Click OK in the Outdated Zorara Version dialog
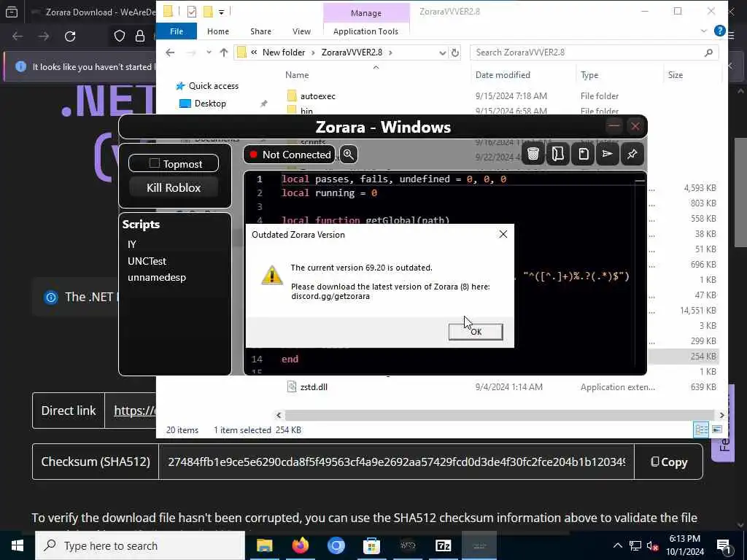747x560 pixels. pyautogui.click(x=476, y=332)
